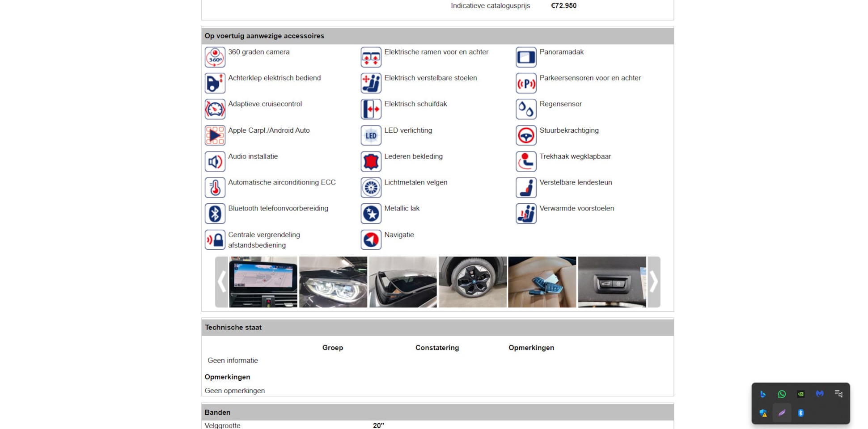Click the Windows Security shield tray icon
This screenshot has width=868, height=429.
[763, 413]
